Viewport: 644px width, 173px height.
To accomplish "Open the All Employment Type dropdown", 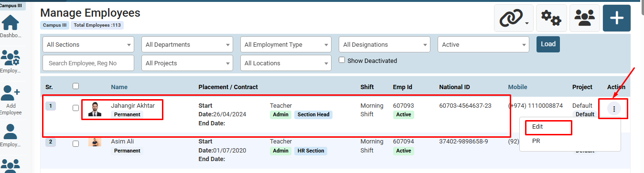I will tap(286, 44).
